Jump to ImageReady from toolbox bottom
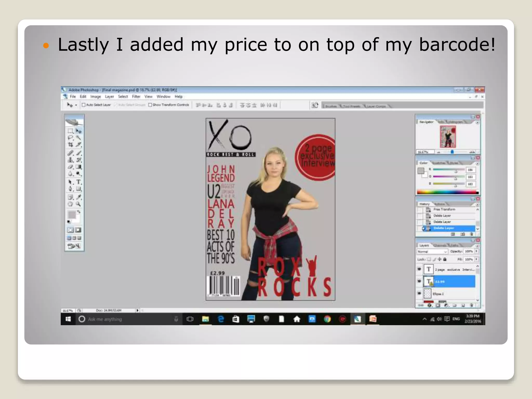The image size is (532, 399). [74, 246]
